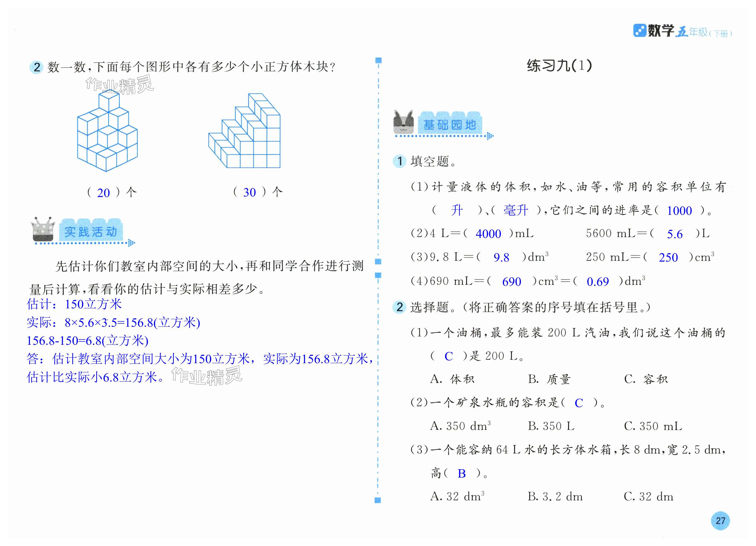Click the blue answer 4000
The width and height of the screenshot is (756, 546).
pos(488,234)
